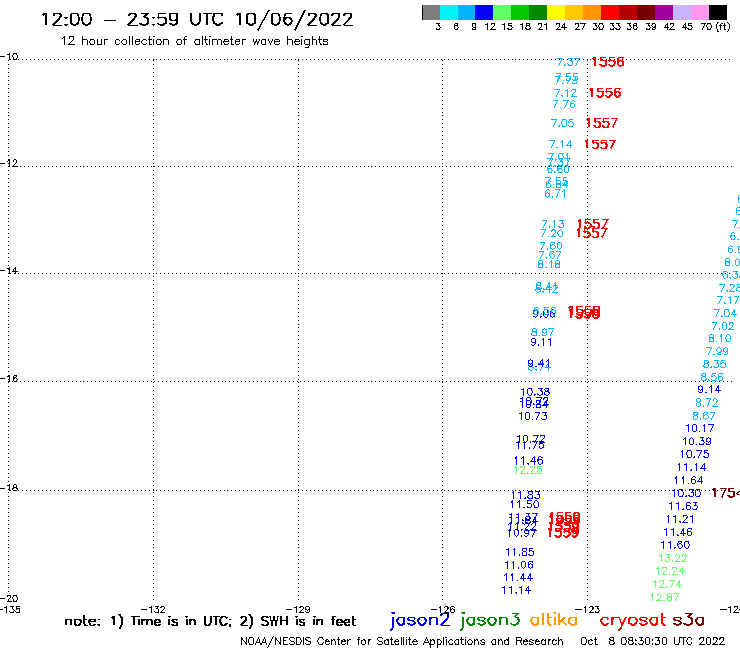Click the -14 latitude axis label
740x650 pixels.
coord(9,270)
